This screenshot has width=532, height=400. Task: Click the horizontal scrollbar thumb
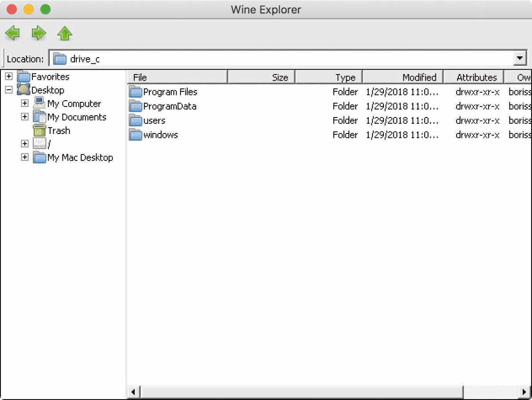(302, 392)
